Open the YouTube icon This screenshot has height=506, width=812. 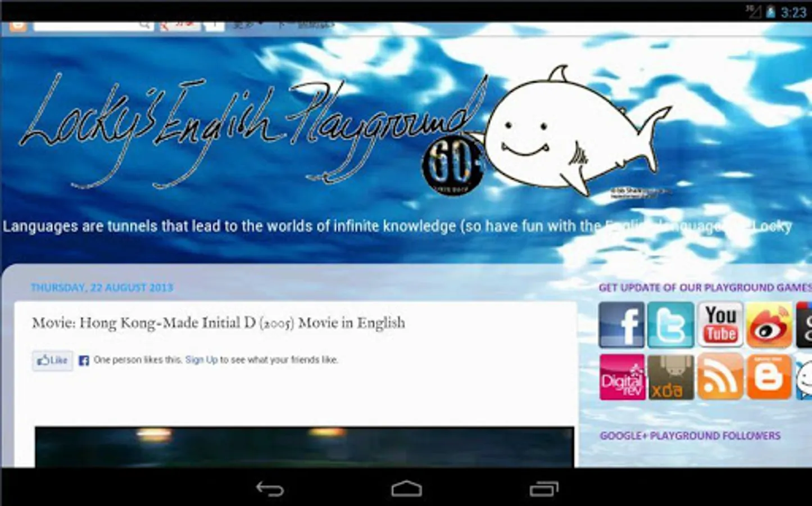(x=720, y=324)
